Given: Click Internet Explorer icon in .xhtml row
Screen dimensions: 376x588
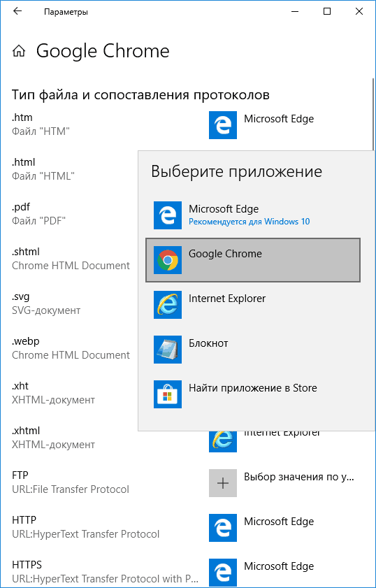Looking at the screenshot, I should coord(223,441).
